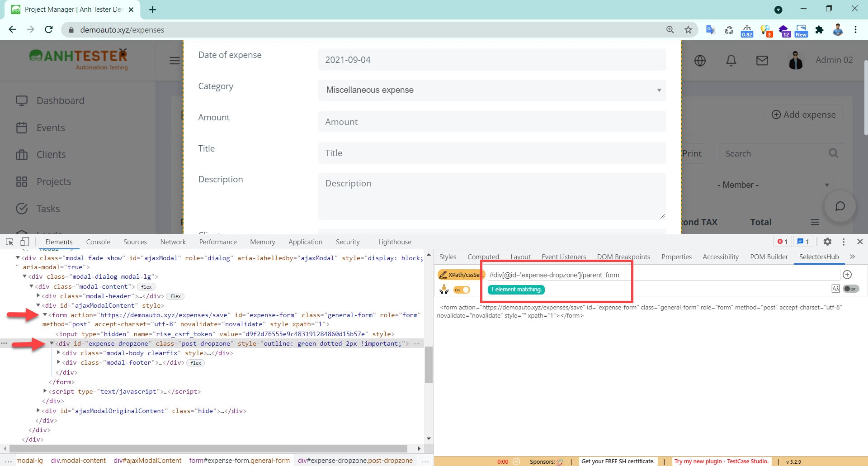Open Projects in sidebar
The height and width of the screenshot is (466, 868).
coord(54,181)
